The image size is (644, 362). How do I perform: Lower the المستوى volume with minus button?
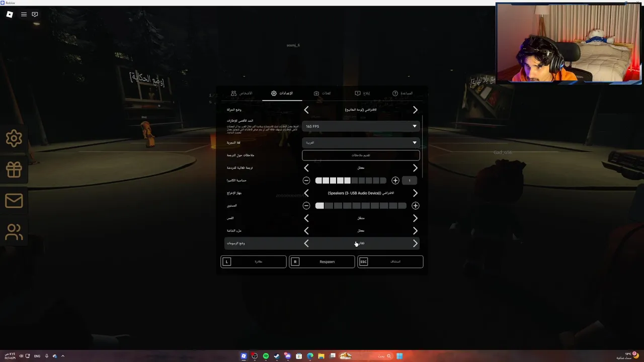pos(306,206)
